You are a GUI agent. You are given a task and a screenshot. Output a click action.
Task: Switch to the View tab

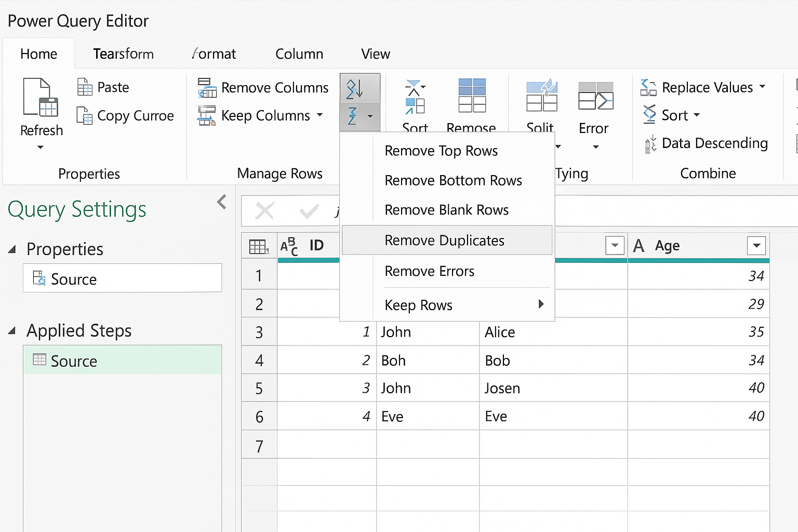click(x=376, y=54)
